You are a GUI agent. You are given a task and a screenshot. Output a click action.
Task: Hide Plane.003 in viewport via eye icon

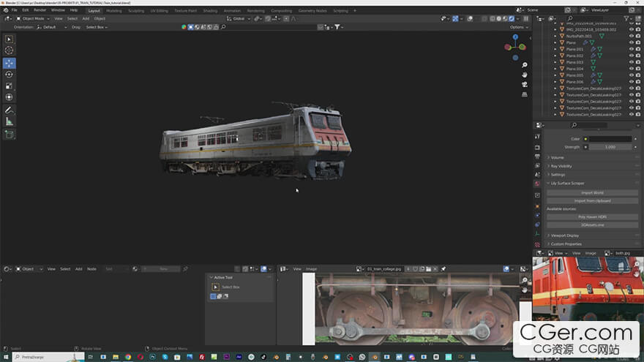click(x=632, y=62)
